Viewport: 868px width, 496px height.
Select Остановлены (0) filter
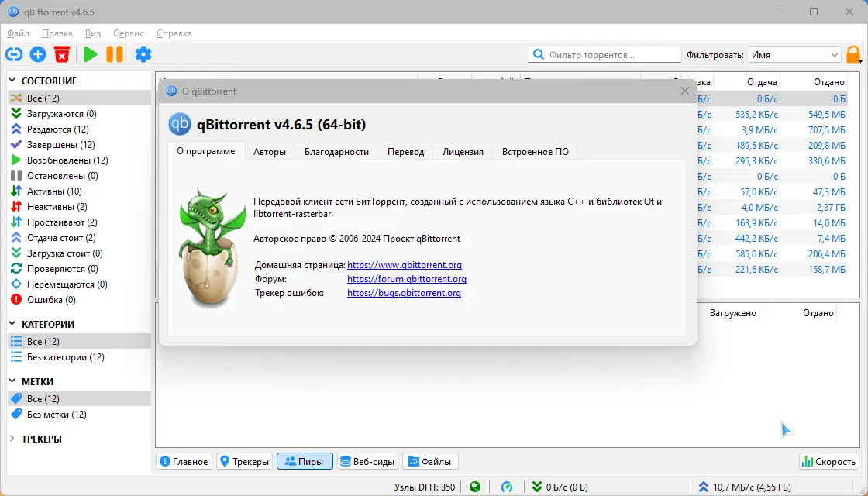tap(79, 175)
